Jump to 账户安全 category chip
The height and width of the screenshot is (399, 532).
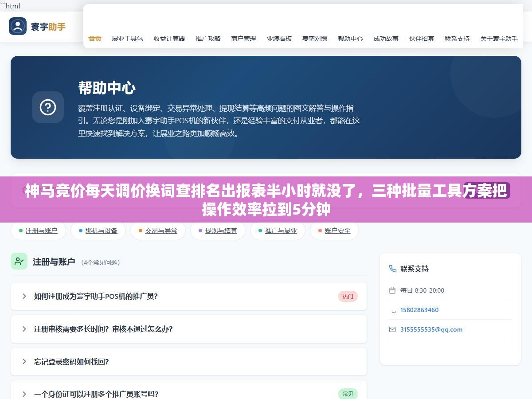(334, 231)
